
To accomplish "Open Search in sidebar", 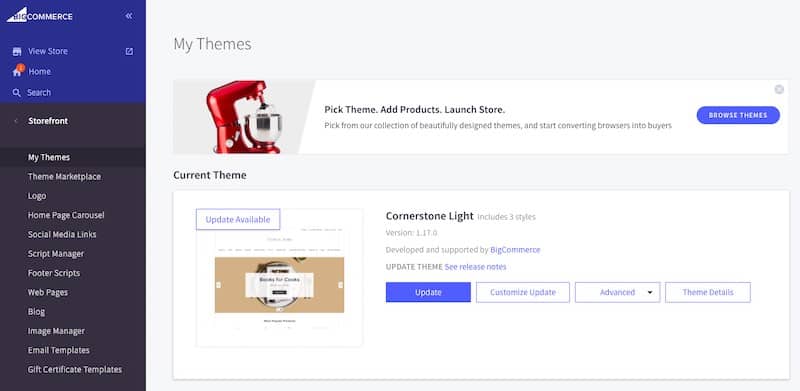I will tap(39, 92).
